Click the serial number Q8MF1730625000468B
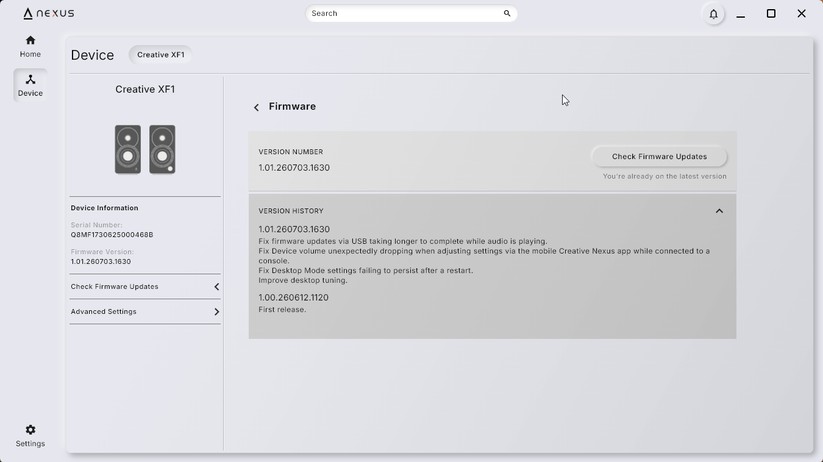Image resolution: width=823 pixels, height=462 pixels. tap(112, 235)
